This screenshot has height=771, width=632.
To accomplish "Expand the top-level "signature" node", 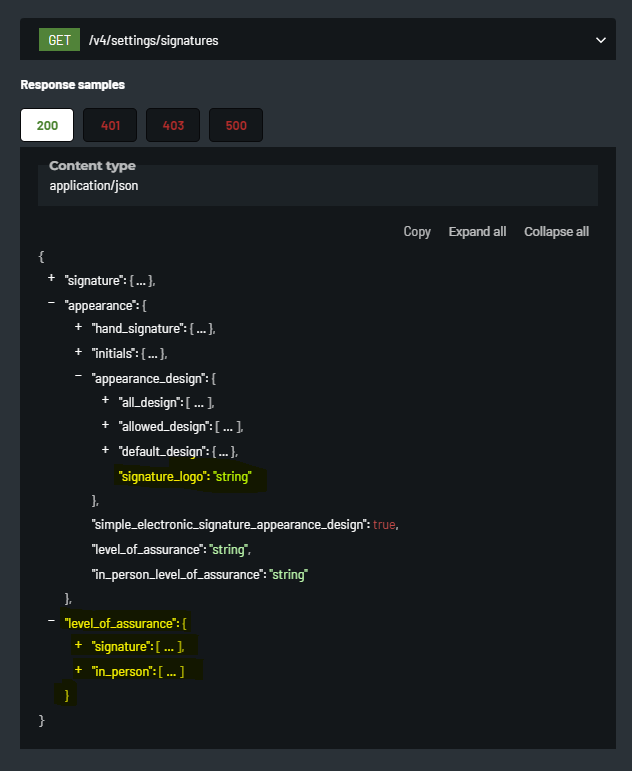I will (x=51, y=278).
